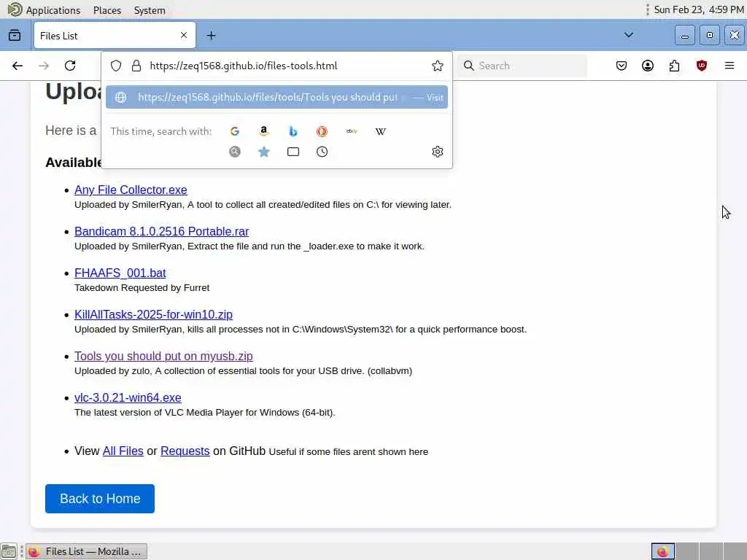Select the Files List tab
Screen dimensions: 747x560
tap(115, 35)
